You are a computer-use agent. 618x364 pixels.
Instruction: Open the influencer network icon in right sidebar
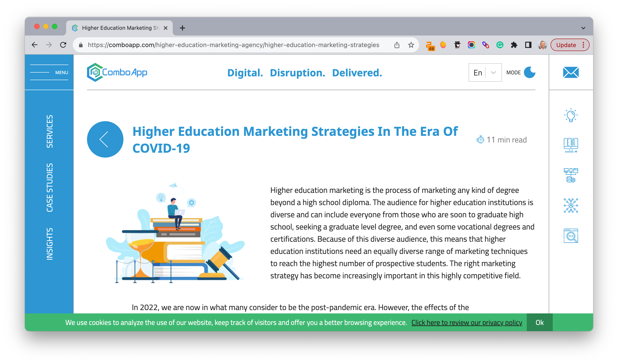pyautogui.click(x=571, y=205)
